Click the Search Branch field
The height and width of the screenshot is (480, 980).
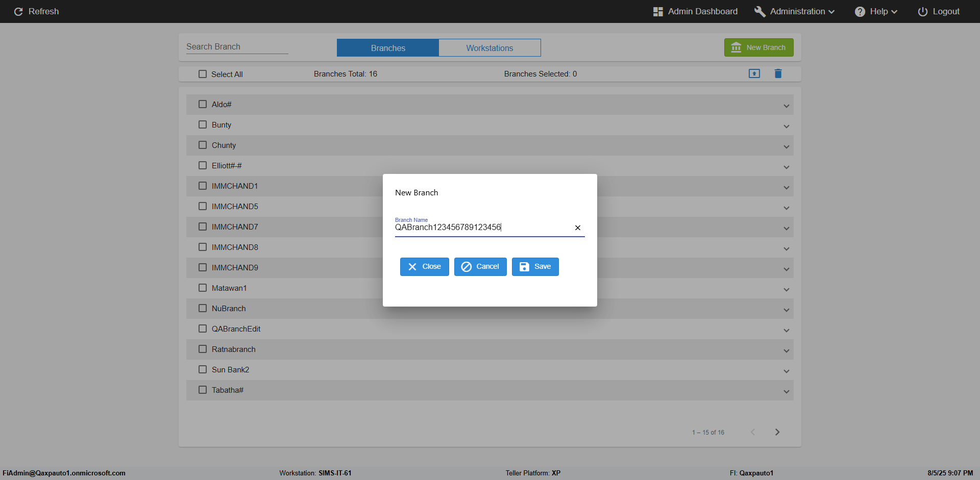(237, 46)
